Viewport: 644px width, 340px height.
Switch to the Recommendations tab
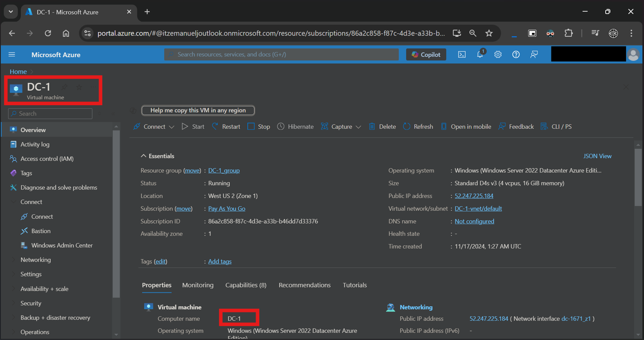(304, 285)
